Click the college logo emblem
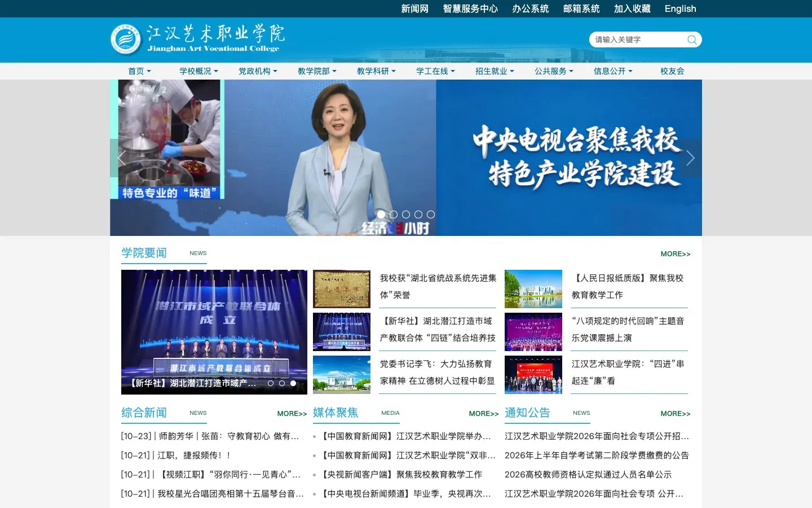This screenshot has height=508, width=812. click(126, 40)
